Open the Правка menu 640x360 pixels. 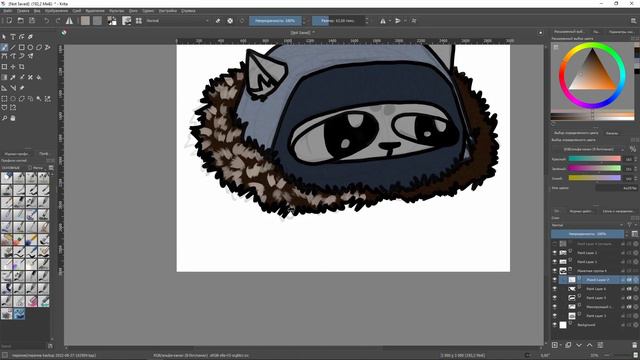[x=23, y=11]
